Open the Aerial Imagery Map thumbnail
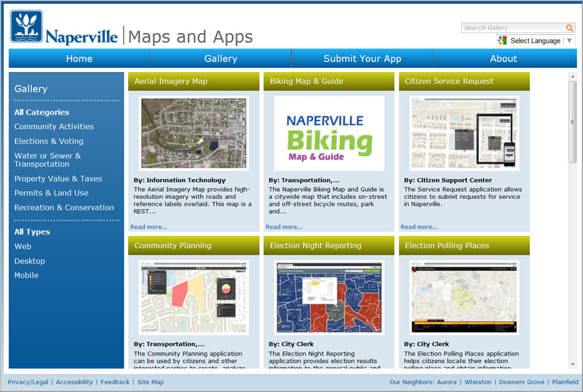Image resolution: width=583 pixels, height=392 pixels. tap(194, 133)
